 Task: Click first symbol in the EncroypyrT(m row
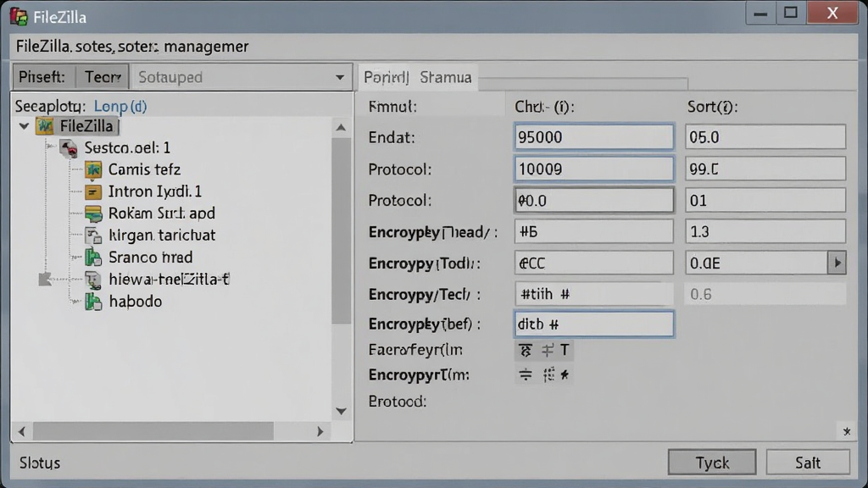tap(526, 375)
